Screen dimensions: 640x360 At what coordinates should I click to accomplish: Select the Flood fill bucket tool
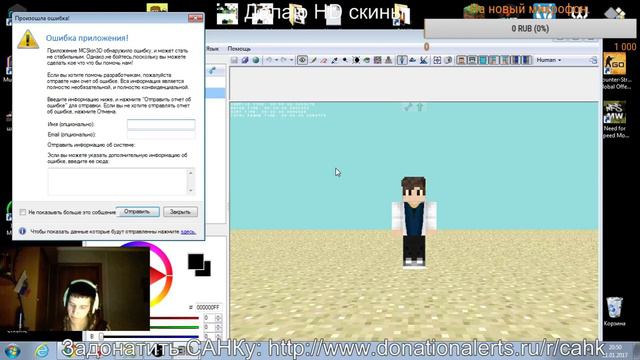pyautogui.click(x=367, y=60)
